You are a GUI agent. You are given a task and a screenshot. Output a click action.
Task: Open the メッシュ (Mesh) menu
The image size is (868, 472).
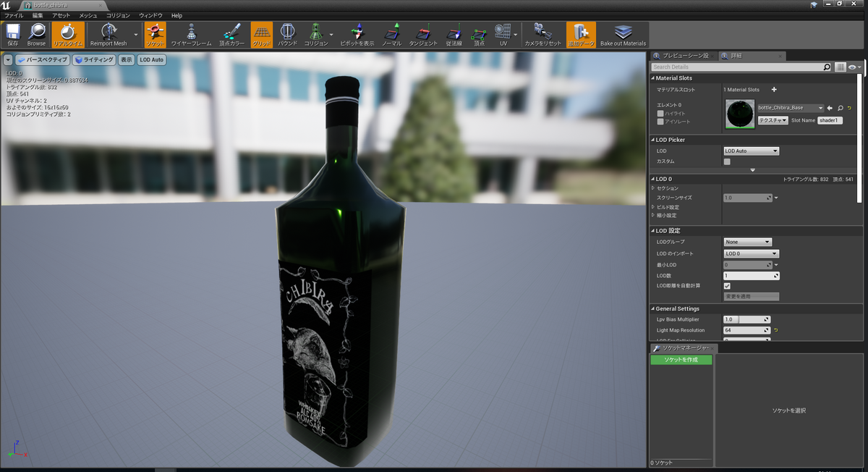pos(88,15)
